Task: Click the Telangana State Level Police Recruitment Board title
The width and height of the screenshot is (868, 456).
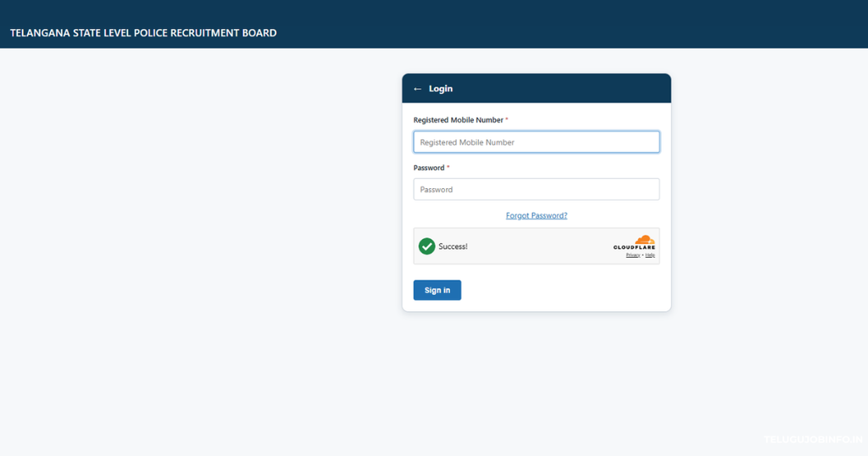Action: 143,33
